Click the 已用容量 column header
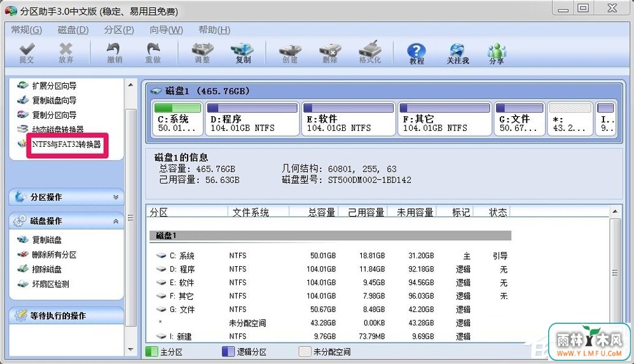 363,212
